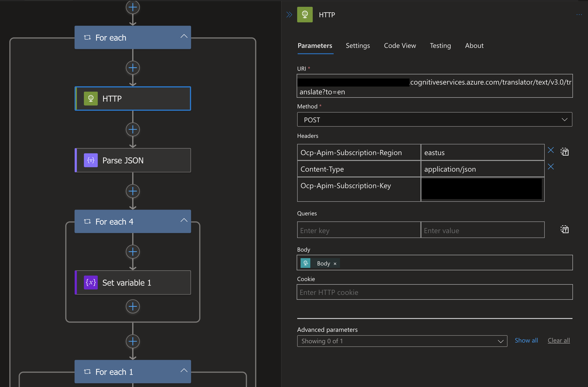Collapse the HTTP details panel chevrons
588x387 pixels.
289,15
